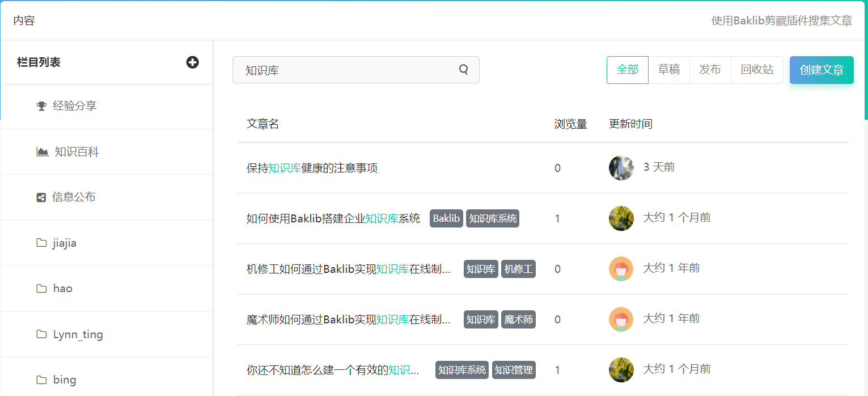This screenshot has width=868, height=396.
Task: Click the 魔术师 tag
Action: click(518, 319)
